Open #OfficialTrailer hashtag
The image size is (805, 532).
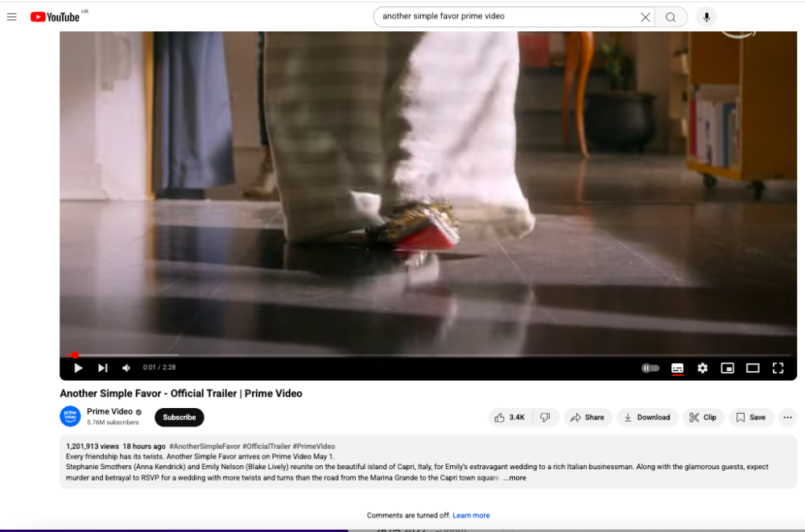266,446
